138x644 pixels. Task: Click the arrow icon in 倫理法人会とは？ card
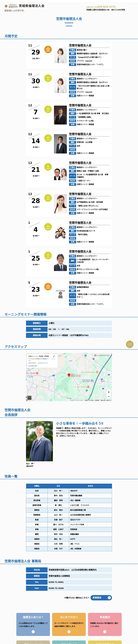33,632
